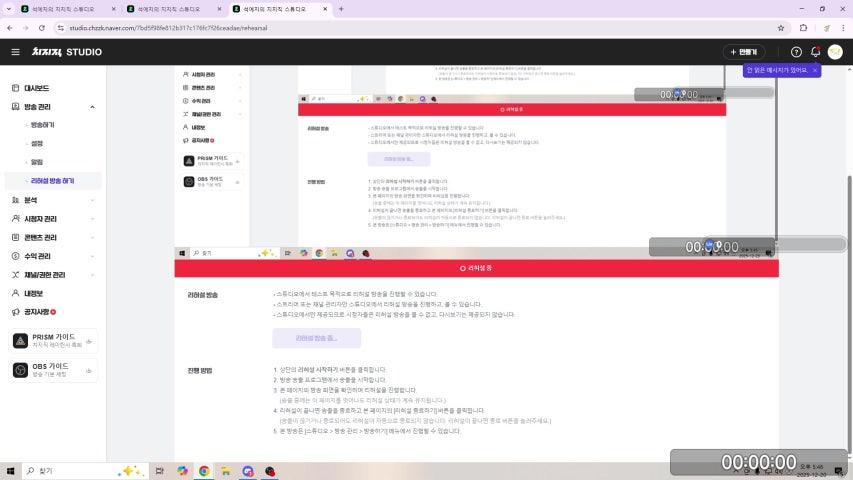Click the rehearsal preview video
Image resolution: width=853 pixels, height=480 pixels.
(x=477, y=162)
